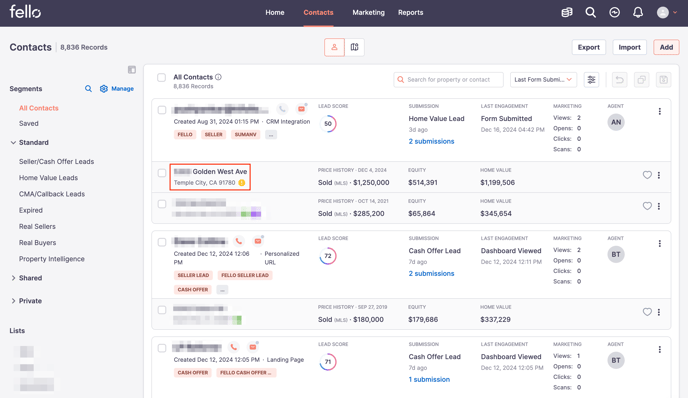Favorite the Golden West Ave property heart
Viewport: 688px width, 398px height.
tap(647, 175)
